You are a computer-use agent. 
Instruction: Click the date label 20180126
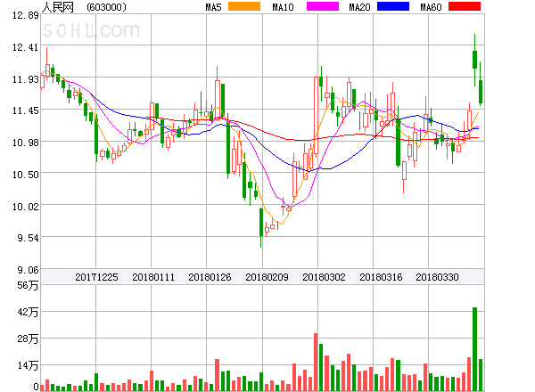(210, 277)
